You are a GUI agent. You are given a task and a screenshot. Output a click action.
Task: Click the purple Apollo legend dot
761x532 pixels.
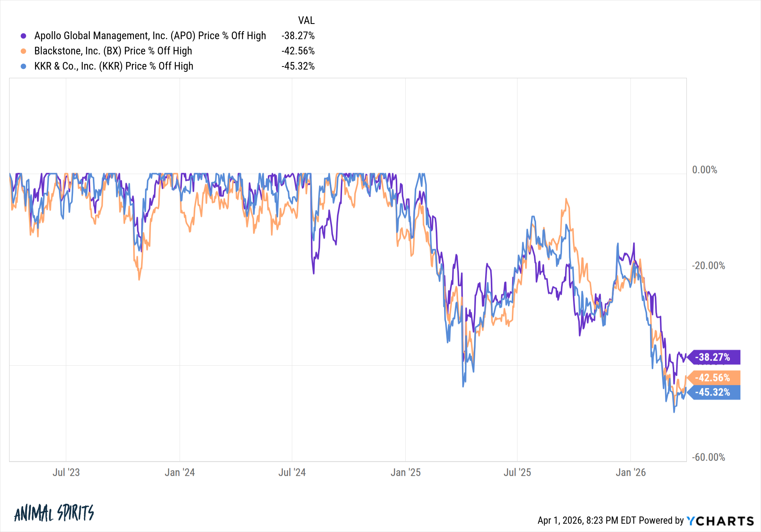(x=24, y=36)
